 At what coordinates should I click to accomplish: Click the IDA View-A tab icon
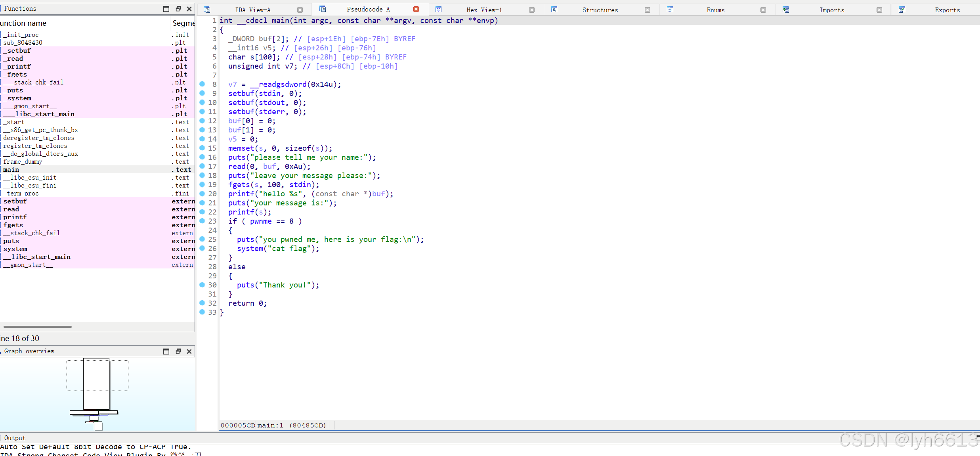tap(207, 10)
